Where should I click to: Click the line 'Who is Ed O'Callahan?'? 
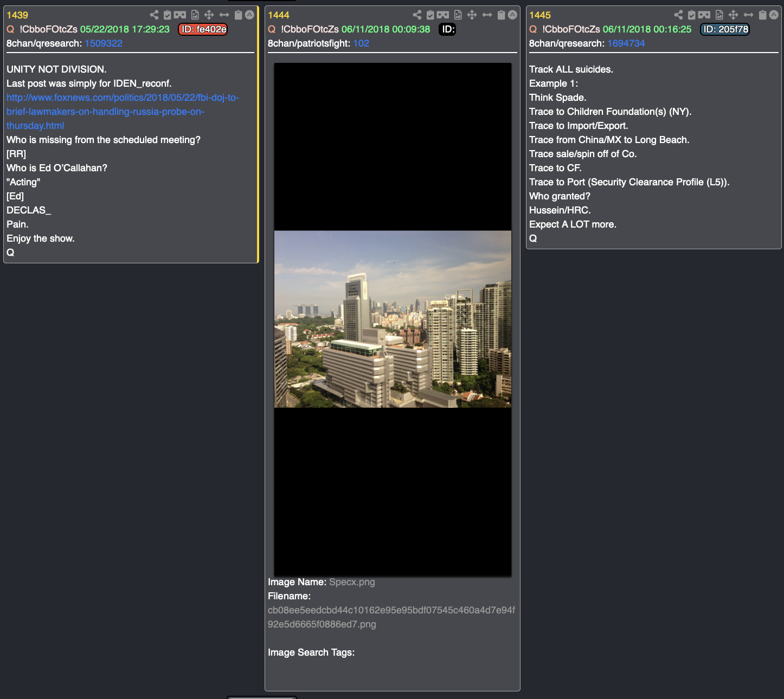click(57, 168)
